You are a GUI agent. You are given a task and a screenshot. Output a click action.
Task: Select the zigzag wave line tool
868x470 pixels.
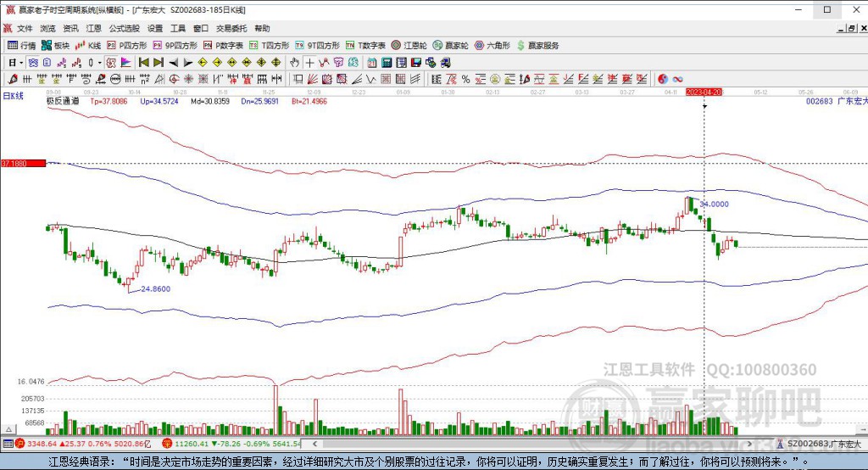(x=371, y=79)
